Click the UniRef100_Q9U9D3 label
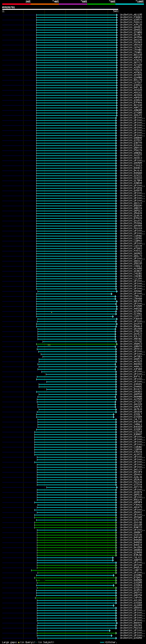This screenshot has width=146, height=644. tap(131, 392)
